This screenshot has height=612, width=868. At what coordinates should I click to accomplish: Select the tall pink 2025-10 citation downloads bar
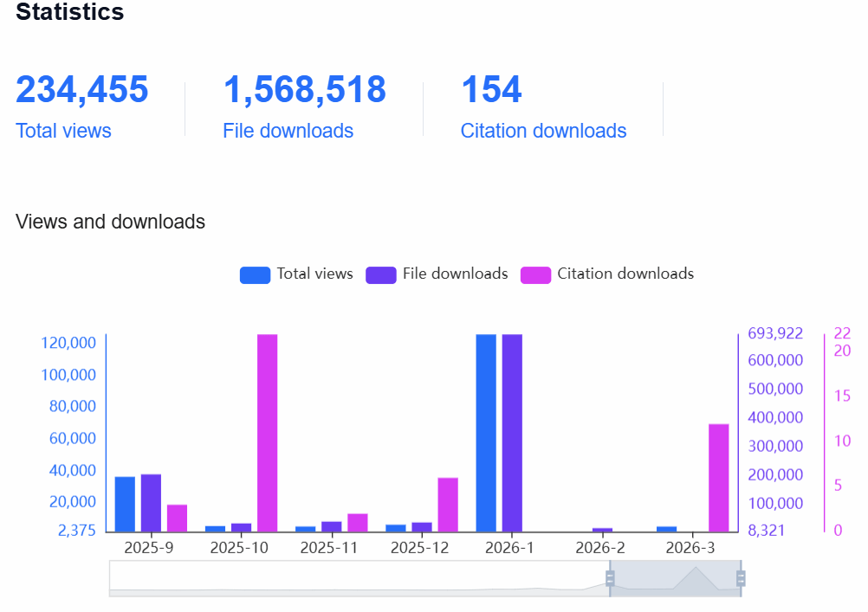[267, 433]
